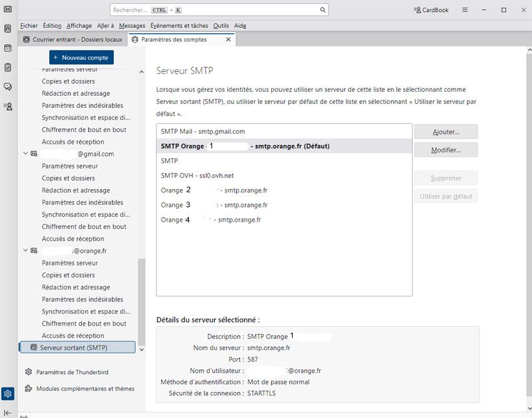
Task: Open the CardBook toolbar button
Action: pos(431,10)
